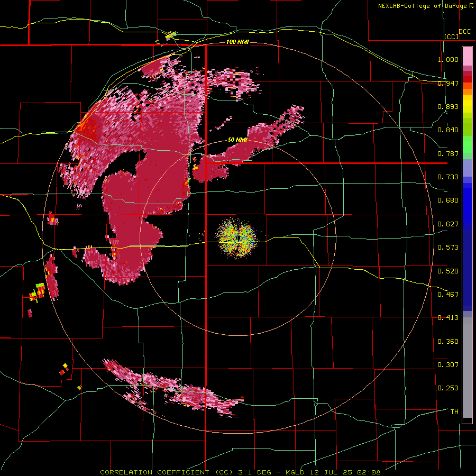
Task: Click the elongated echo band south-southwest
Action: 173,389
